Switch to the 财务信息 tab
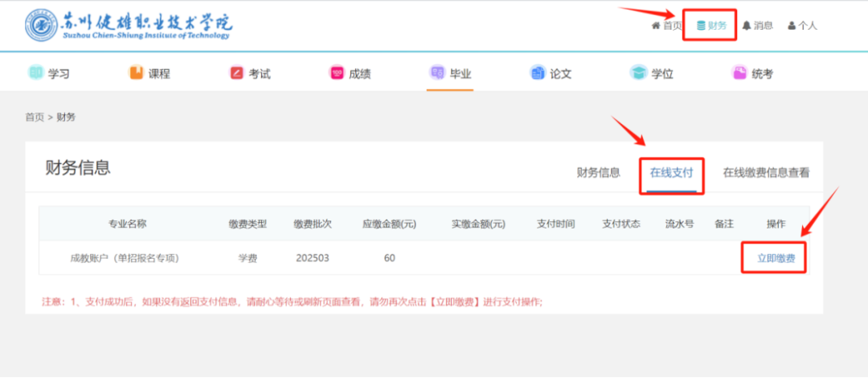The width and height of the screenshot is (868, 378). tap(598, 172)
